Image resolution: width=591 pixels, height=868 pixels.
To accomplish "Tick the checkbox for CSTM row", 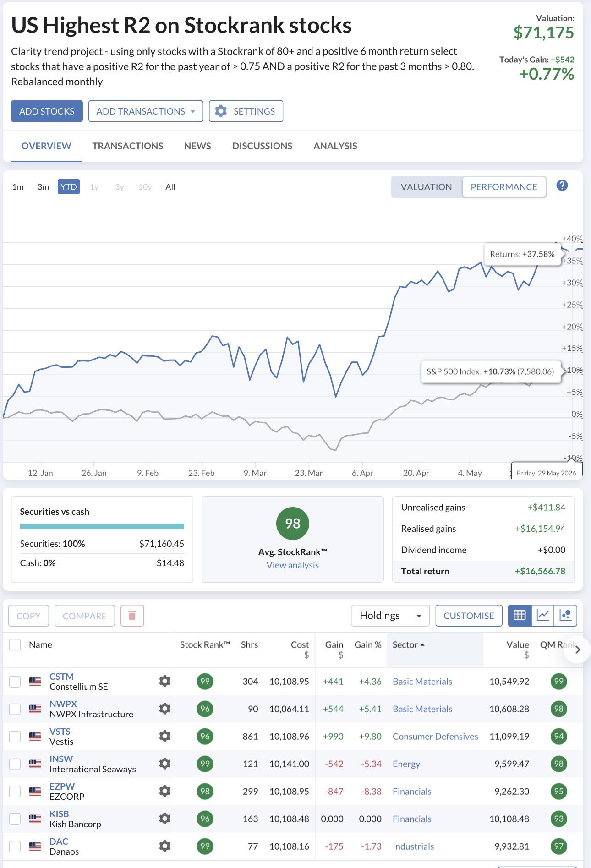I will [x=15, y=682].
